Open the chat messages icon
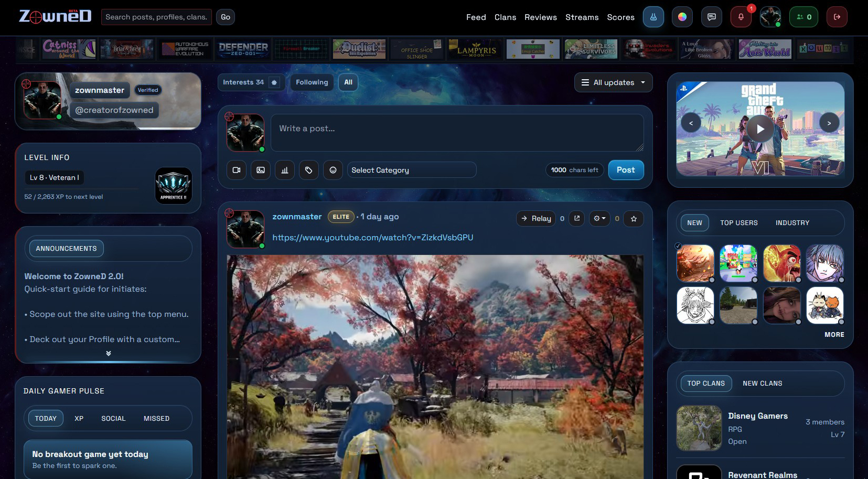This screenshot has width=868, height=479. (712, 17)
